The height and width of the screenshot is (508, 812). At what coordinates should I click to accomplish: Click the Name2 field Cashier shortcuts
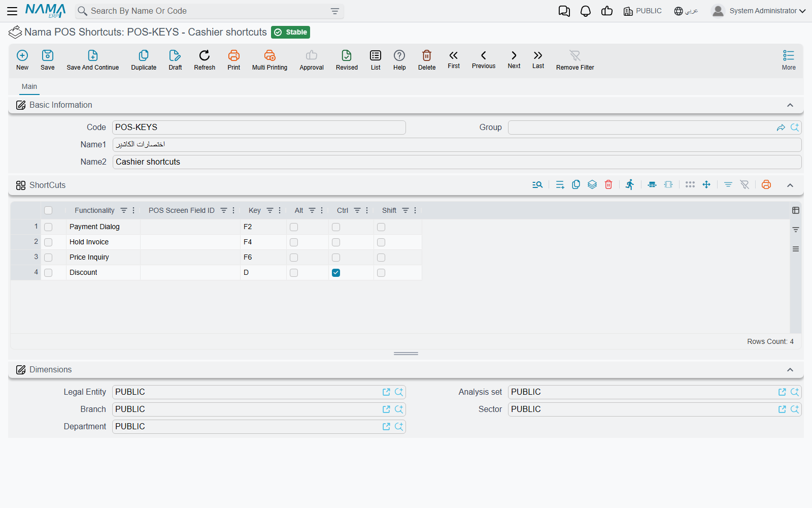457,162
